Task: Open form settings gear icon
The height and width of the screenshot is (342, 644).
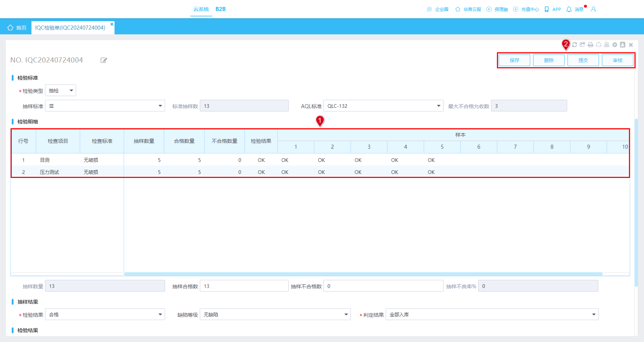Action: click(x=615, y=45)
